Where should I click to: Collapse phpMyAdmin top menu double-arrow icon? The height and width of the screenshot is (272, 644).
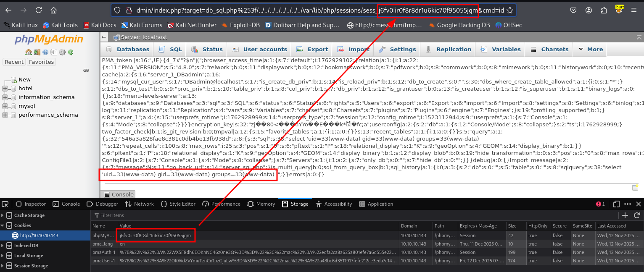640,37
